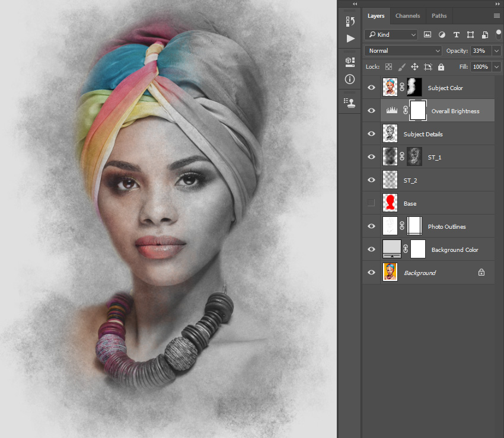Open the Kind filter dropdown
This screenshot has width=504, height=438.
(x=391, y=35)
